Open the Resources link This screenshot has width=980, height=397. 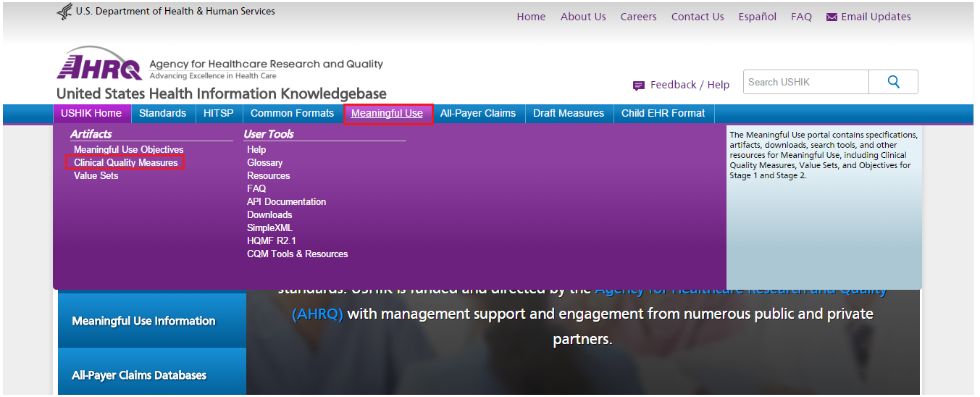(x=269, y=175)
